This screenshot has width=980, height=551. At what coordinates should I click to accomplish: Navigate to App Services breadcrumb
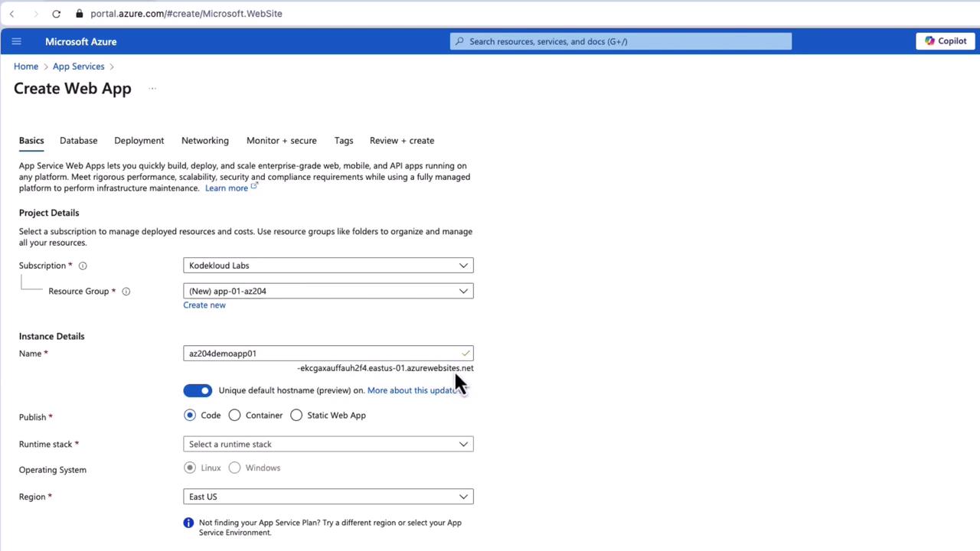[79, 67]
